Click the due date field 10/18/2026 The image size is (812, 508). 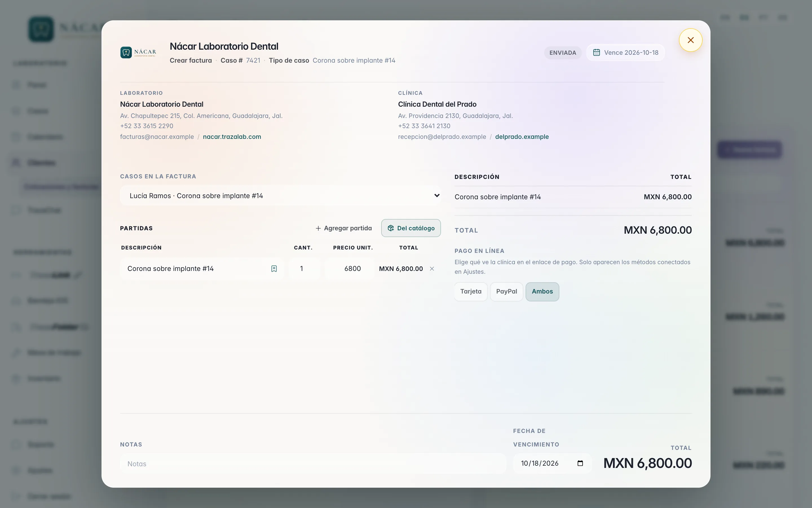[x=552, y=463]
